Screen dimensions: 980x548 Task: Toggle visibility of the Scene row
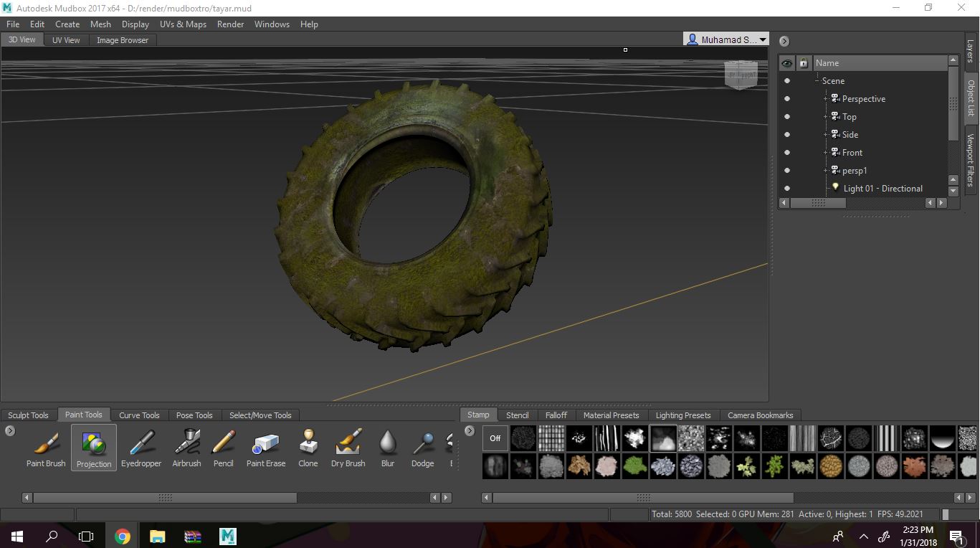[x=787, y=81]
